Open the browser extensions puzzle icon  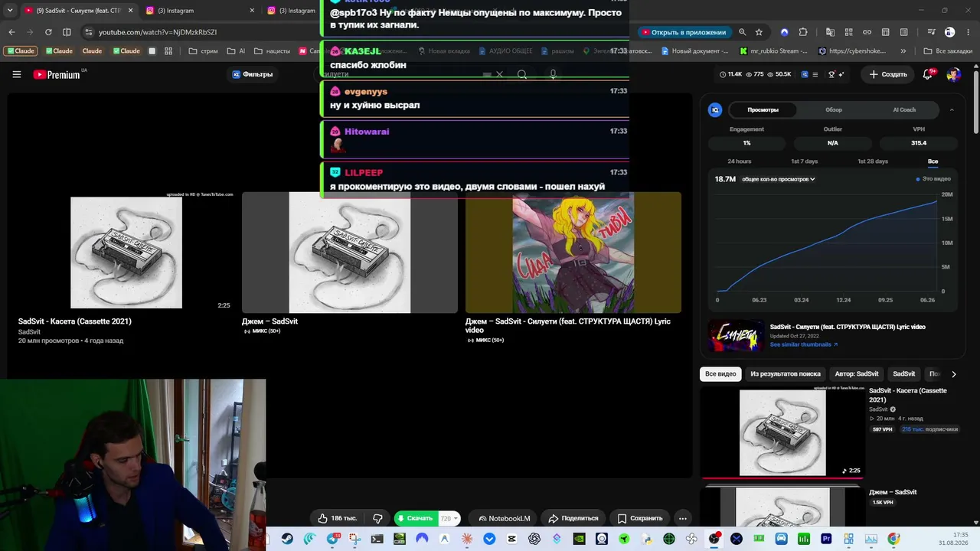point(803,32)
